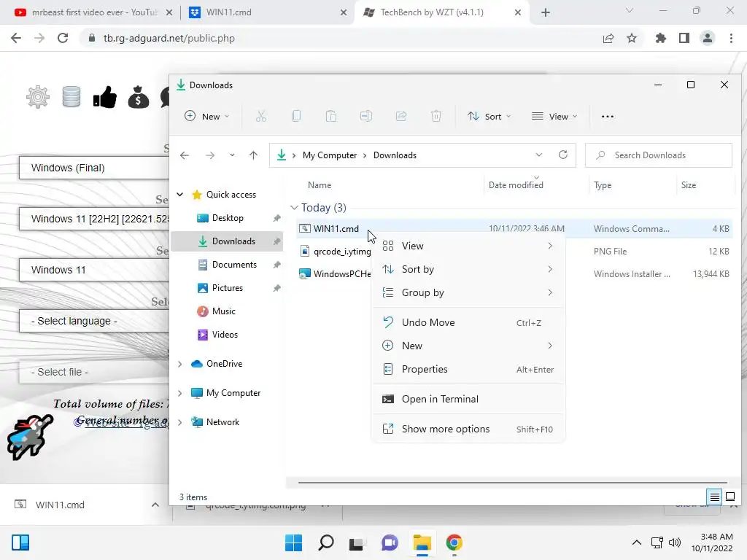Click the database icon on TechBench page
This screenshot has width=747, height=560.
coord(71,97)
